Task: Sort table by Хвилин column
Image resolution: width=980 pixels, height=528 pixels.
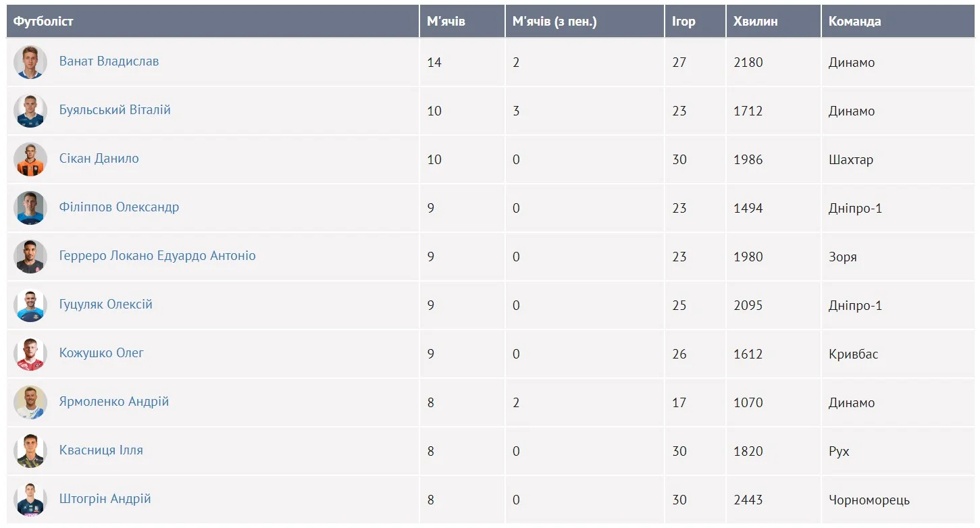Action: [755, 22]
